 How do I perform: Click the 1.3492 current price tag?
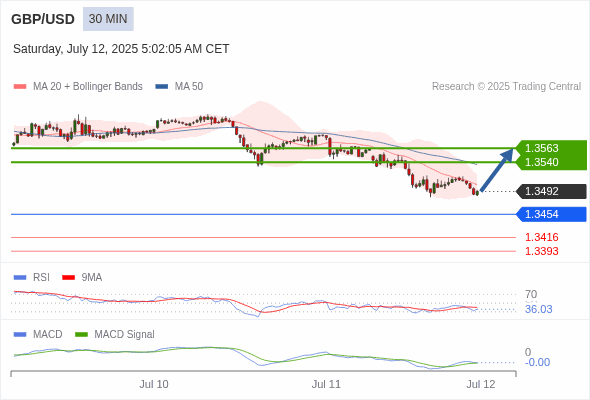pos(552,191)
